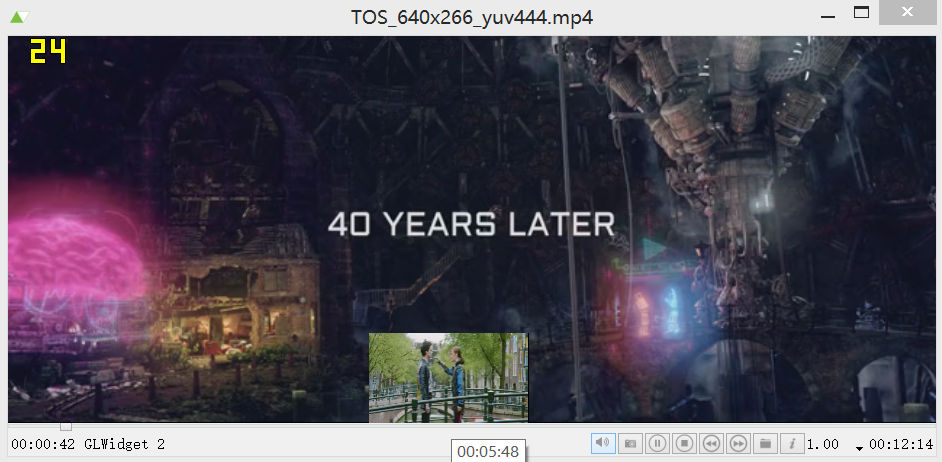
Task: Click the preview thumbnail above the timeline
Action: coord(448,378)
